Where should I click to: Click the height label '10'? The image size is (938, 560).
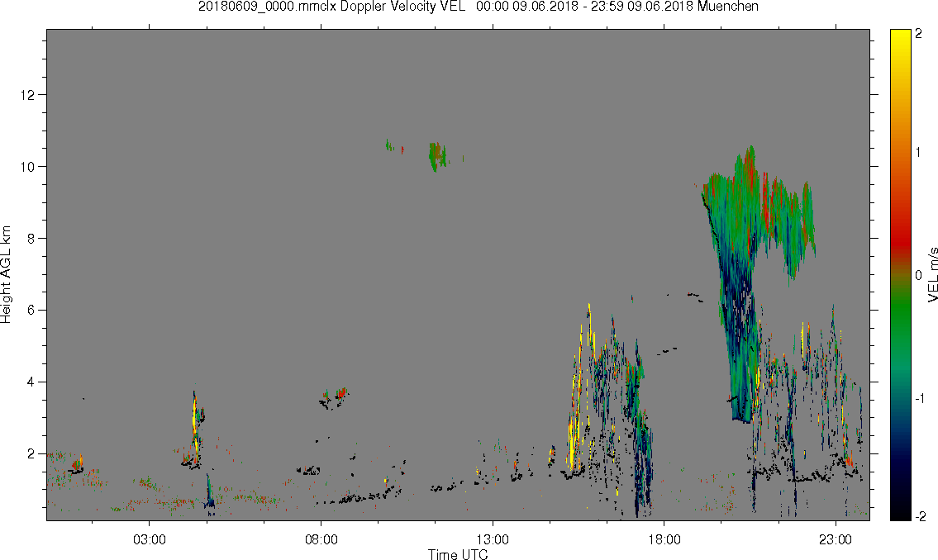click(27, 167)
